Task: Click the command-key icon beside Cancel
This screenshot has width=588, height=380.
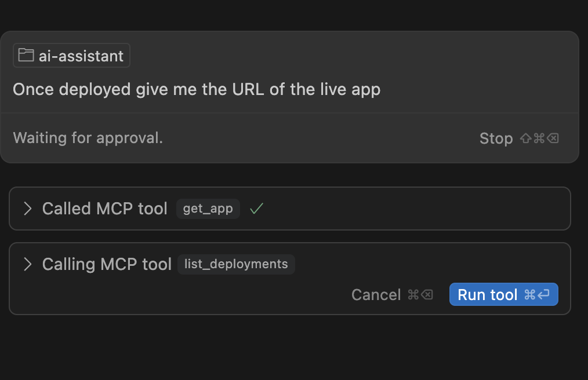Action: pyautogui.click(x=413, y=295)
